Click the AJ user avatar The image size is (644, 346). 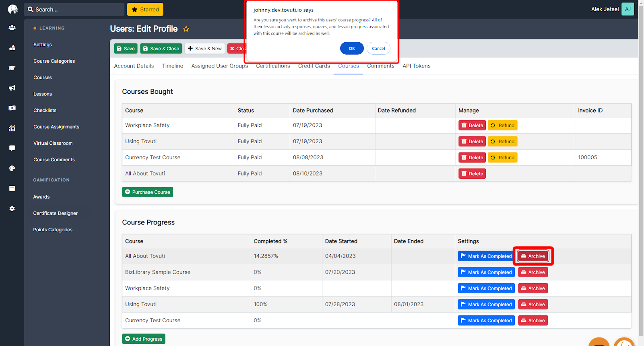[x=627, y=9]
